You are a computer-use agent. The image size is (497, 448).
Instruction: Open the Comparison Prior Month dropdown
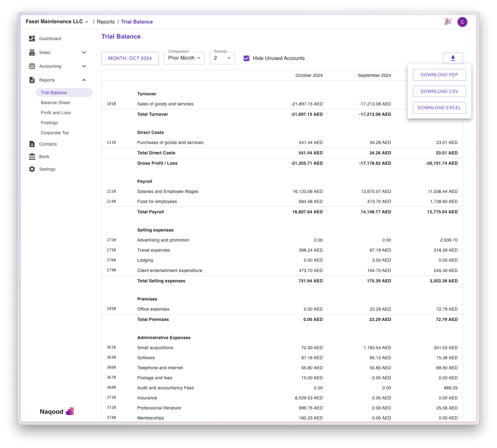point(184,58)
